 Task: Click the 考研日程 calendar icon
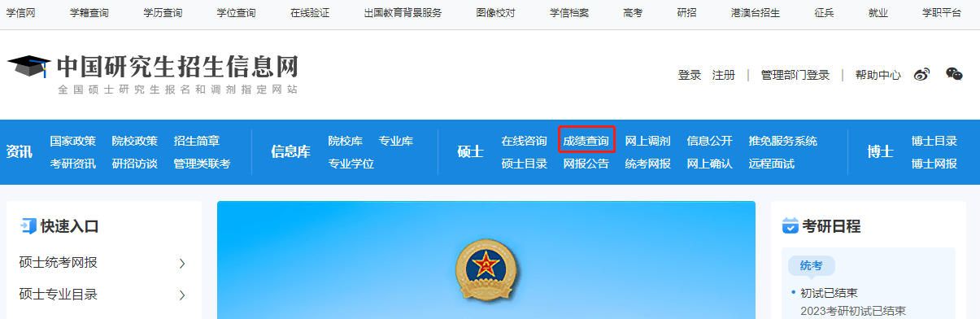790,225
